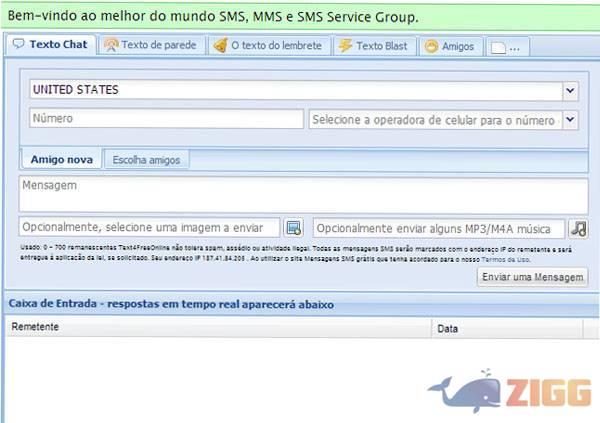600x423 pixels.
Task: Switch to the Amigo nova tab
Action: pyautogui.click(x=62, y=159)
